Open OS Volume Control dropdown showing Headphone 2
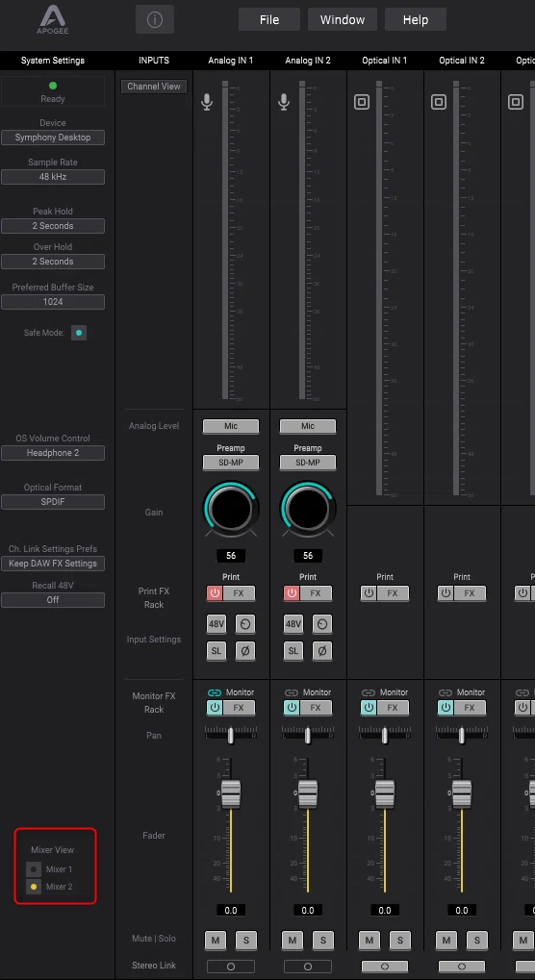 click(x=53, y=453)
